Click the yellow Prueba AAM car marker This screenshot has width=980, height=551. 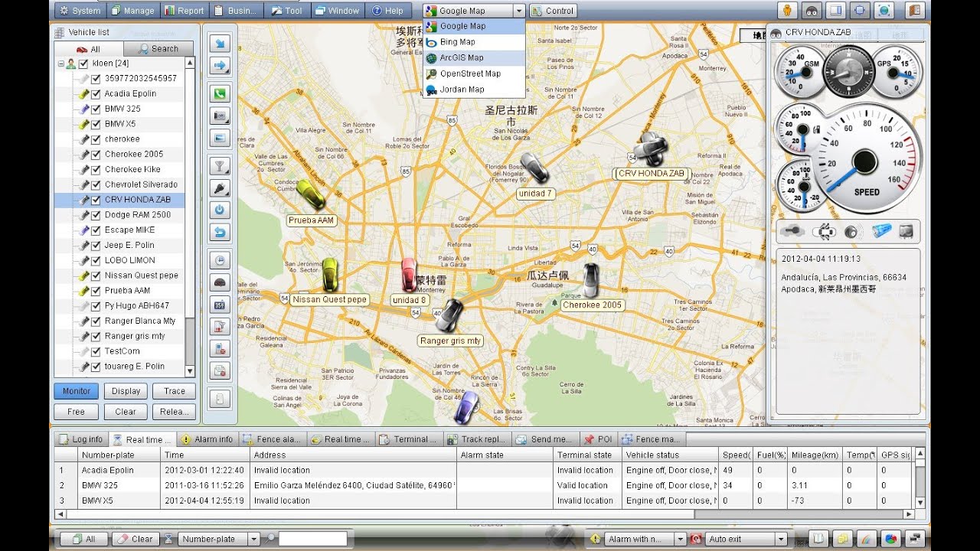[x=311, y=194]
